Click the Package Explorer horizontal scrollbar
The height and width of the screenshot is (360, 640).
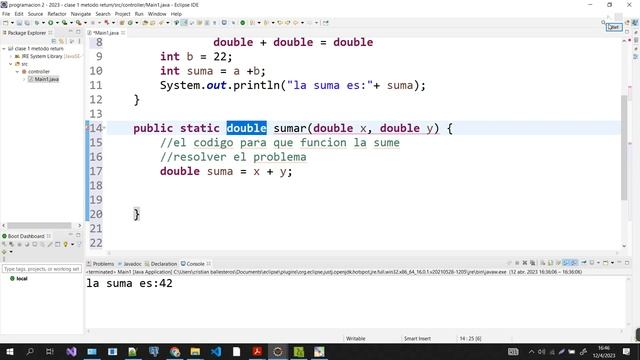(x=39, y=225)
